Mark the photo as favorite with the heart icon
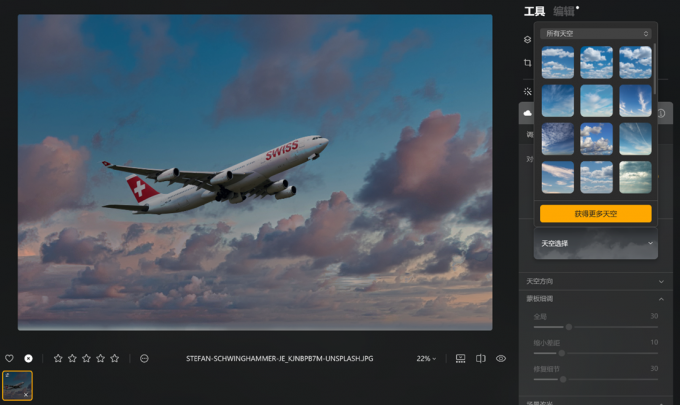Viewport: 680px width, 405px height. pos(9,358)
